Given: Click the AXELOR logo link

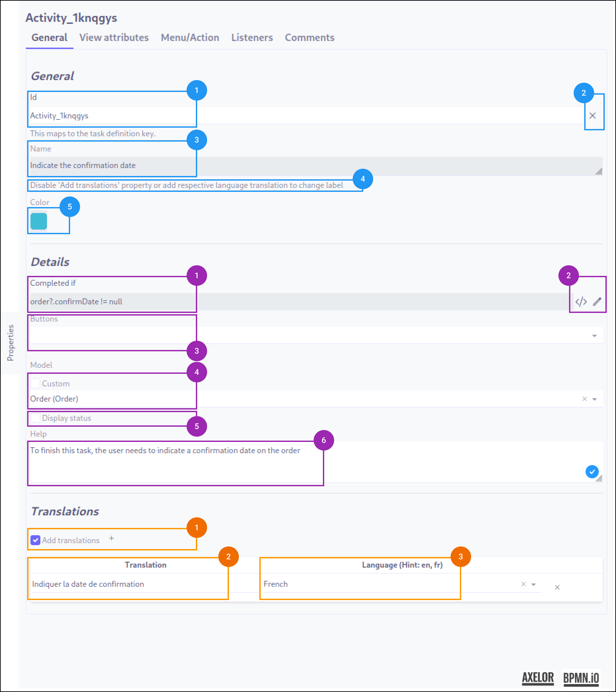Looking at the screenshot, I should pos(538,678).
